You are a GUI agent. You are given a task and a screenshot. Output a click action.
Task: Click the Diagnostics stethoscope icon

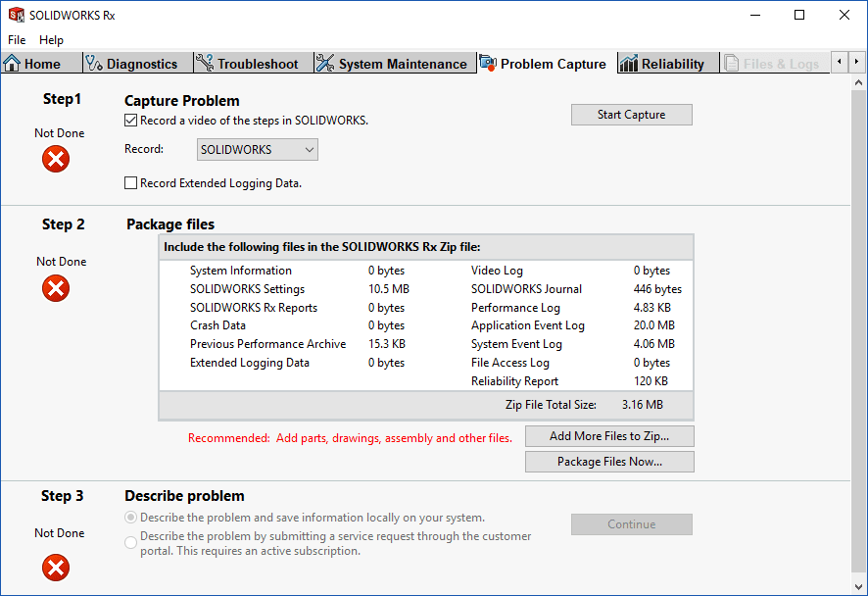click(x=93, y=63)
